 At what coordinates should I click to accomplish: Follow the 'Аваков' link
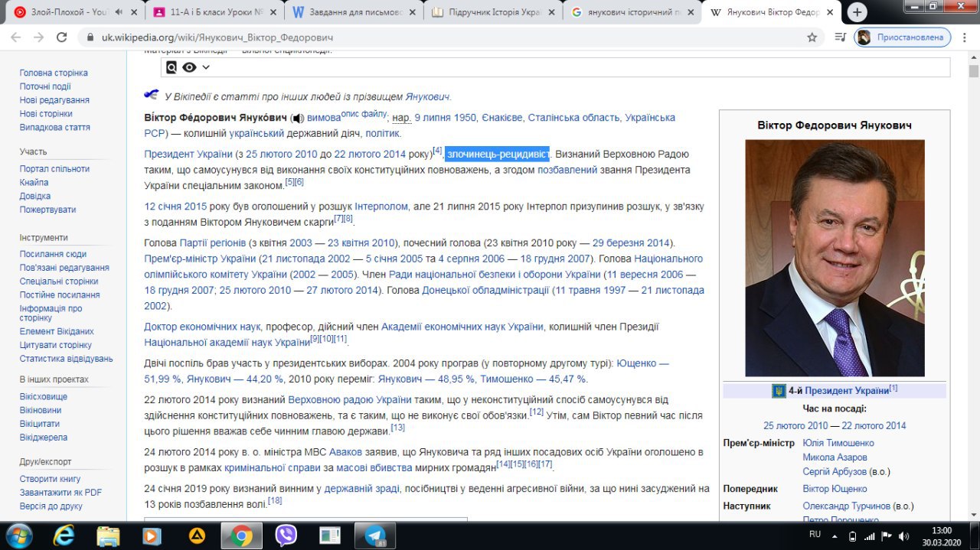coord(345,452)
